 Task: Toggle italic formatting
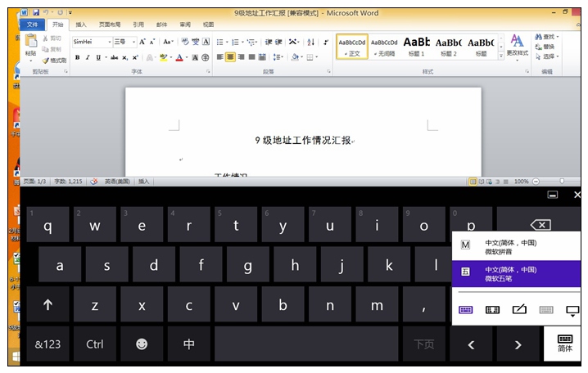(88, 57)
